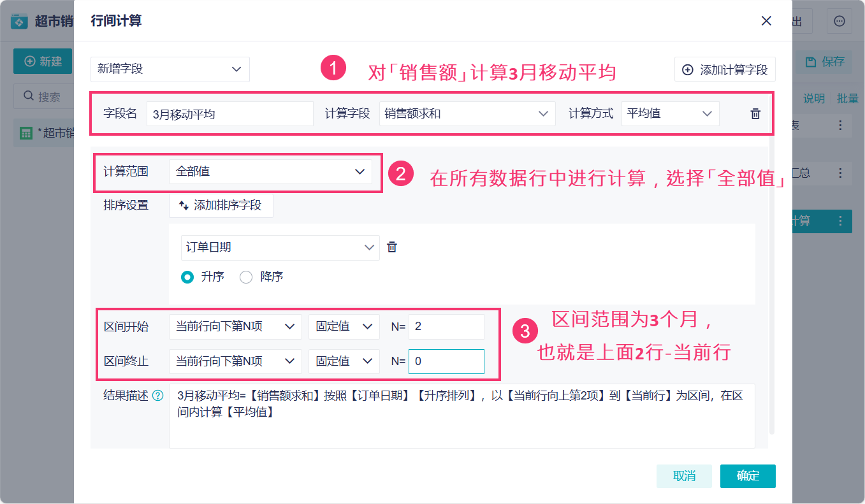Open the 计算方式 平均值 dropdown
Viewport: 865px width, 504px height.
(x=669, y=114)
